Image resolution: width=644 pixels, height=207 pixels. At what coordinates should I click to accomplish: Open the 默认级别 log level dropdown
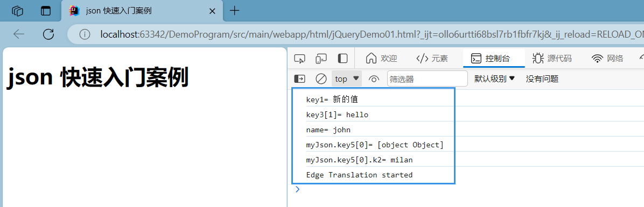click(494, 78)
